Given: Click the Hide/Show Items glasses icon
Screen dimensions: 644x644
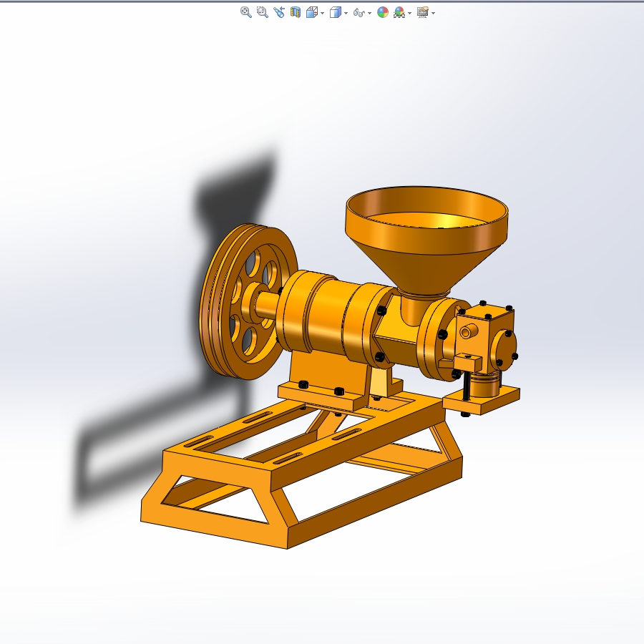Looking at the screenshot, I should 358,13.
